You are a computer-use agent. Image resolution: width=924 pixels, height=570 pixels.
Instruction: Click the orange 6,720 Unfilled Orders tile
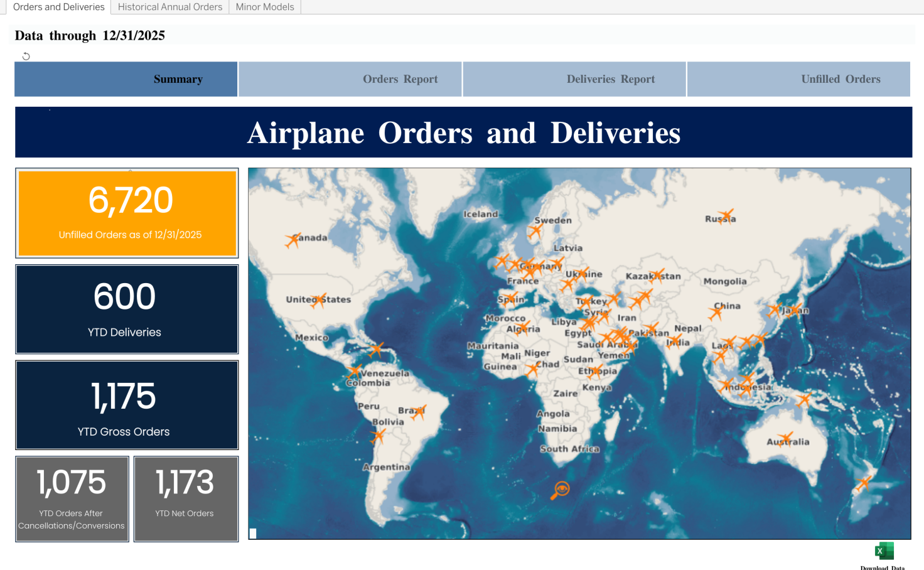(x=127, y=213)
